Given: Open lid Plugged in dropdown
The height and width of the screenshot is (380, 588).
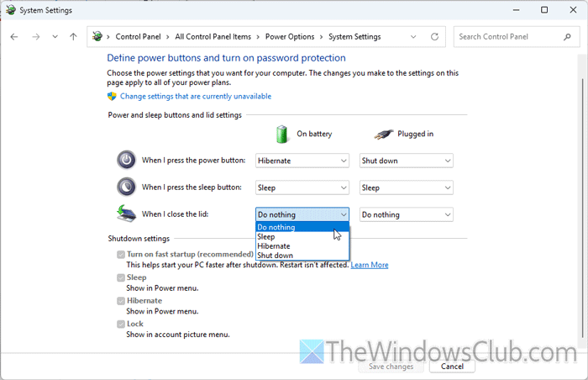Looking at the screenshot, I should pyautogui.click(x=406, y=214).
